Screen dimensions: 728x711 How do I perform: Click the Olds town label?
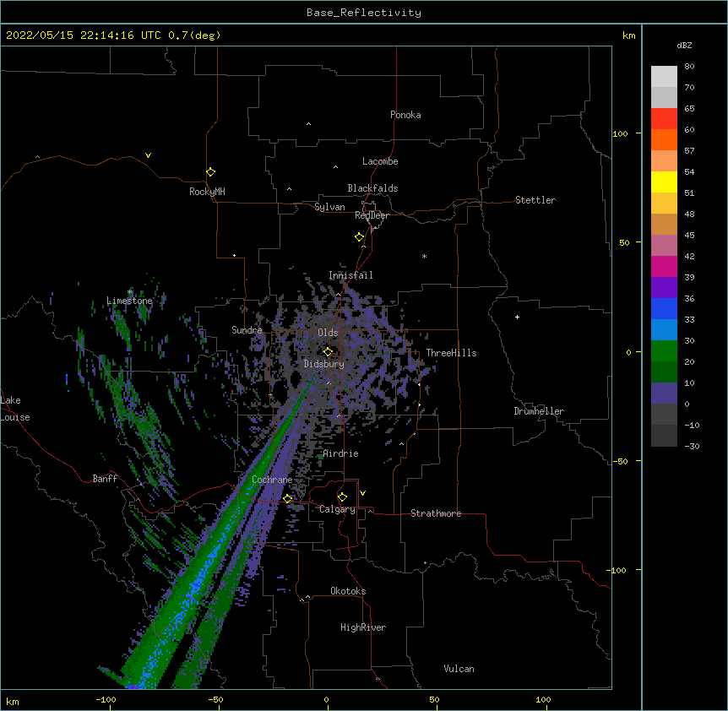click(x=328, y=333)
